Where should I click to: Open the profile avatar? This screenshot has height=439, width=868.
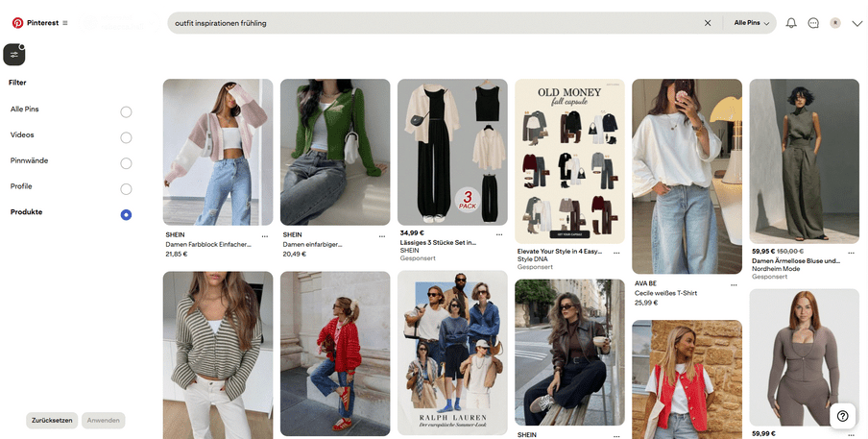[x=835, y=23]
